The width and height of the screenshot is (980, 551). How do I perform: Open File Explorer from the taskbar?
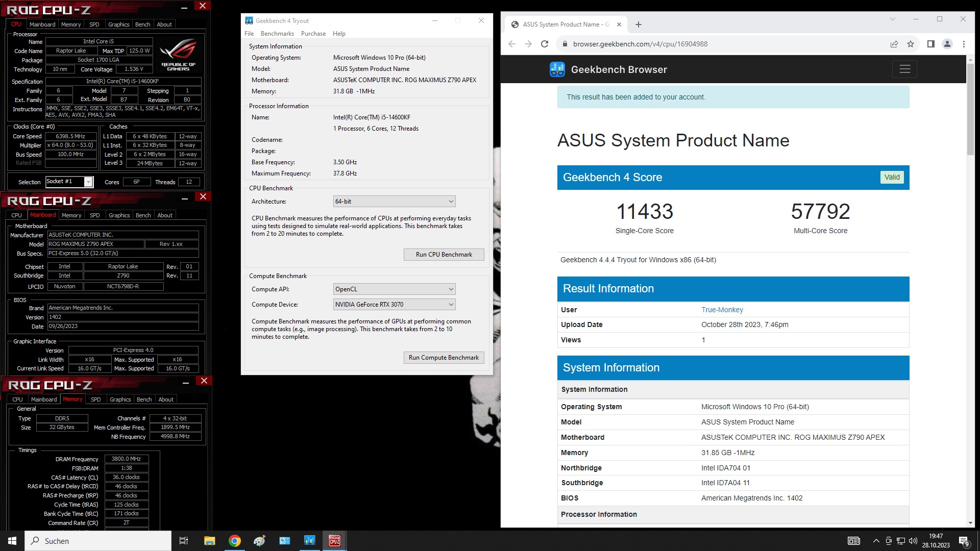coord(209,541)
